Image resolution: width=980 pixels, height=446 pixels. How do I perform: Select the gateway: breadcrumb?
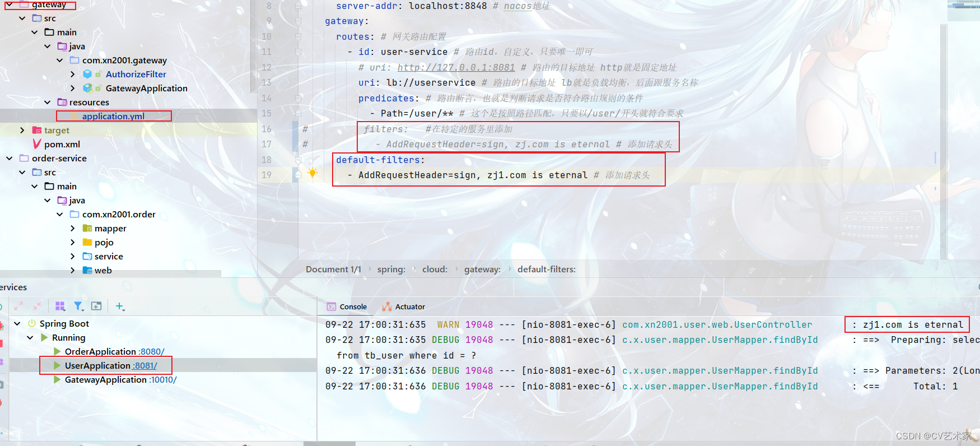pyautogui.click(x=483, y=269)
